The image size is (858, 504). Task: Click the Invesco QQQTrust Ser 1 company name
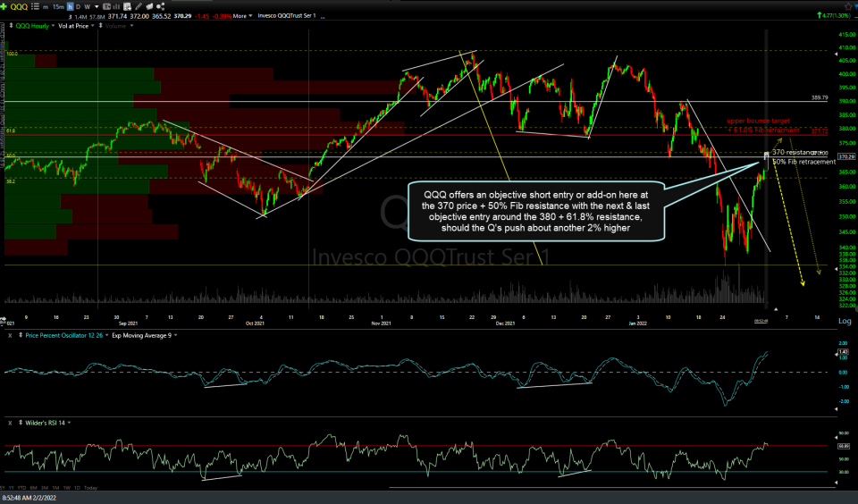point(287,16)
